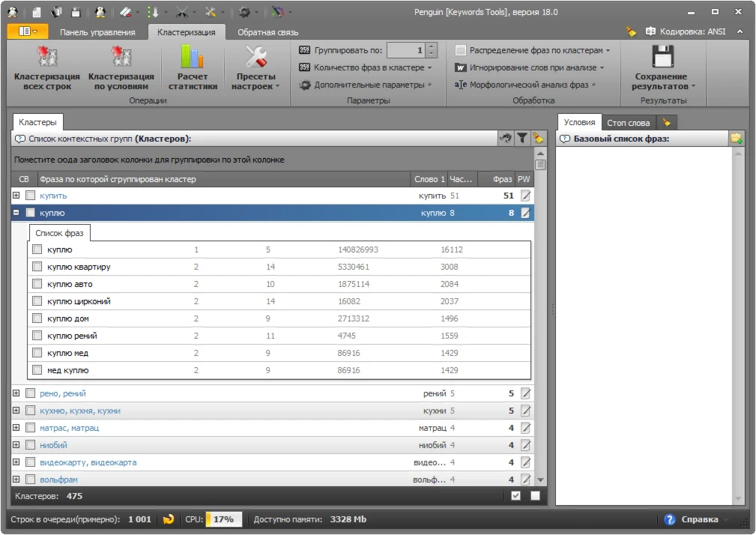Switch to Панель управления tab
Screen dimensions: 756x535
coord(97,32)
